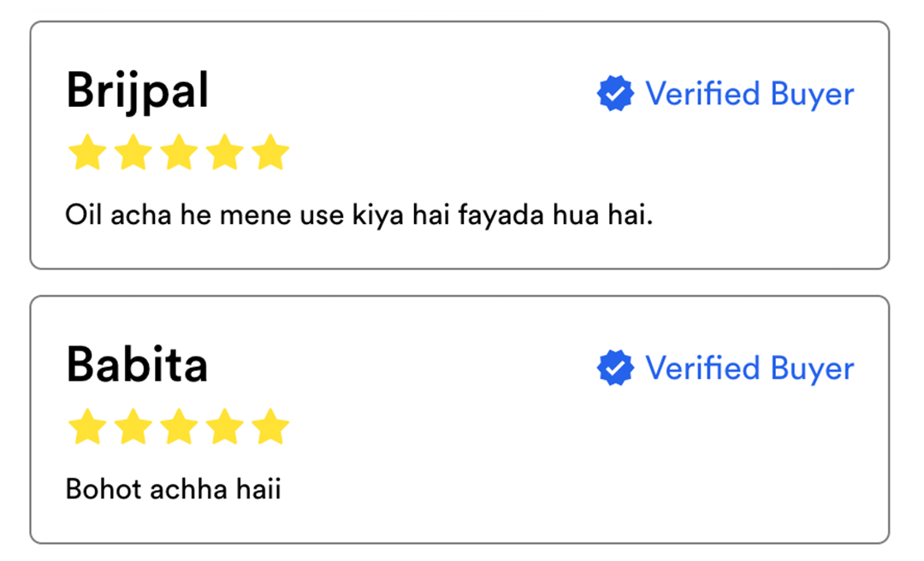Click the second star in Babita's rating
This screenshot has width=924, height=561.
[133, 427]
